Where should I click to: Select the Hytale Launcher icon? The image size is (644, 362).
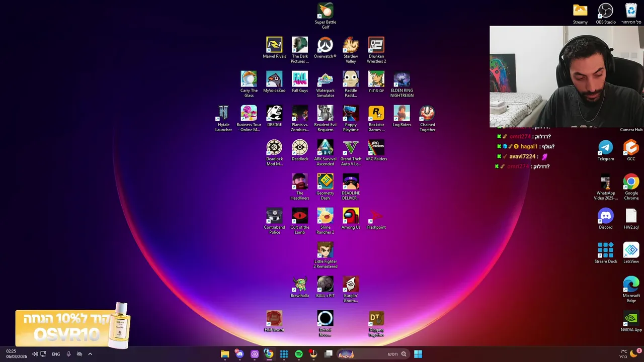223,119
